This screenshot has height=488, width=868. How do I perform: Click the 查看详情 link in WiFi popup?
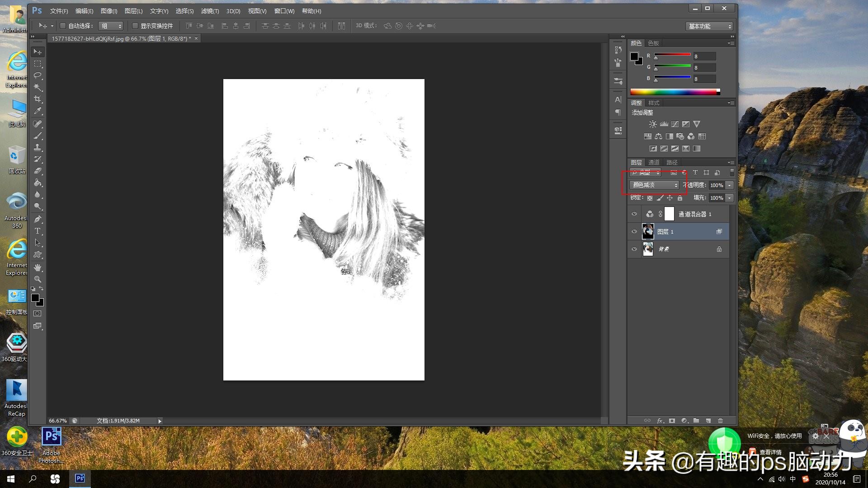click(x=770, y=452)
